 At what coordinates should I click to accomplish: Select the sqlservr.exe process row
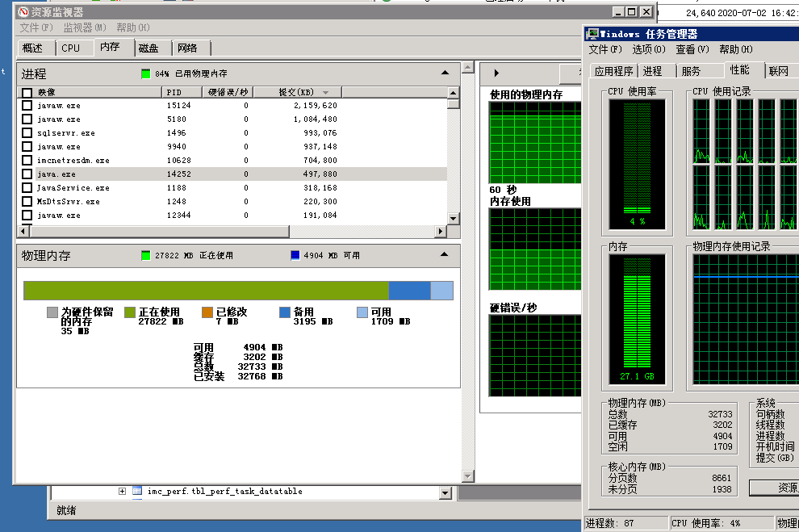pos(233,133)
